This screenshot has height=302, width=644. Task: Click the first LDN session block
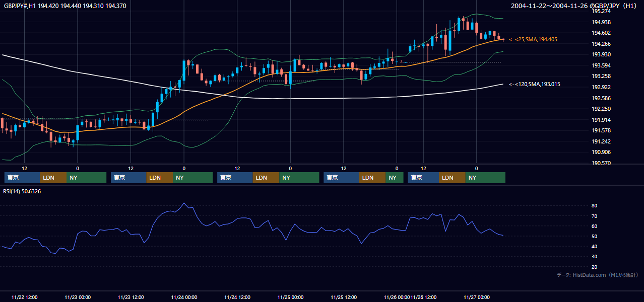pos(53,178)
